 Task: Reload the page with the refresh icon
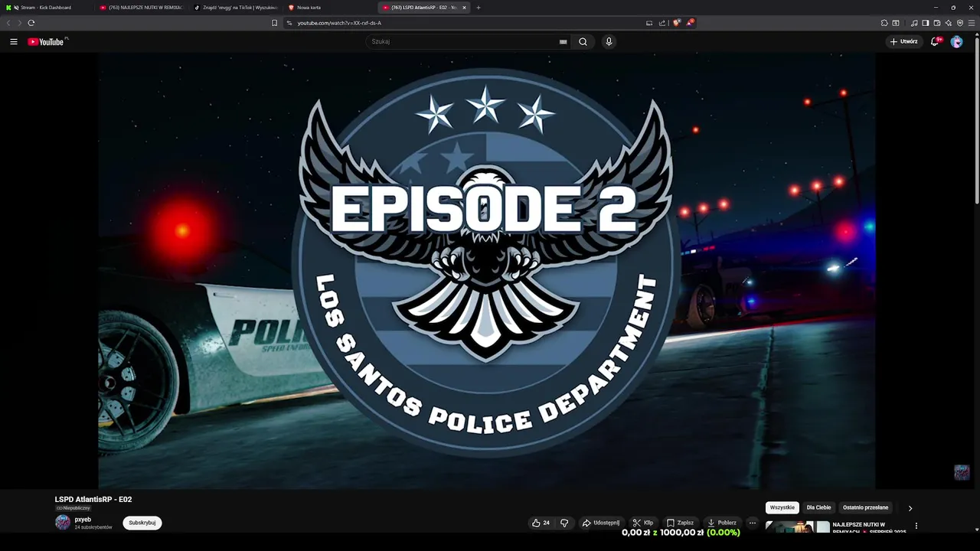(31, 23)
